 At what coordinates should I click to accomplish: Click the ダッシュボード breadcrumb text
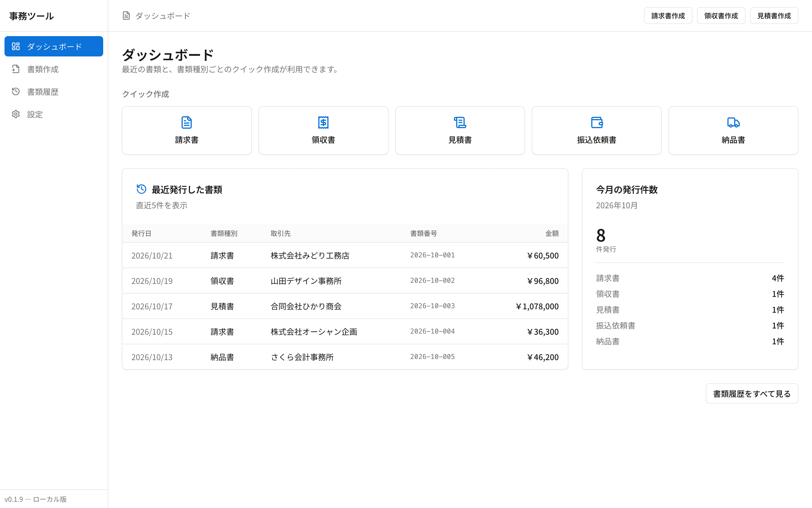[x=163, y=16]
